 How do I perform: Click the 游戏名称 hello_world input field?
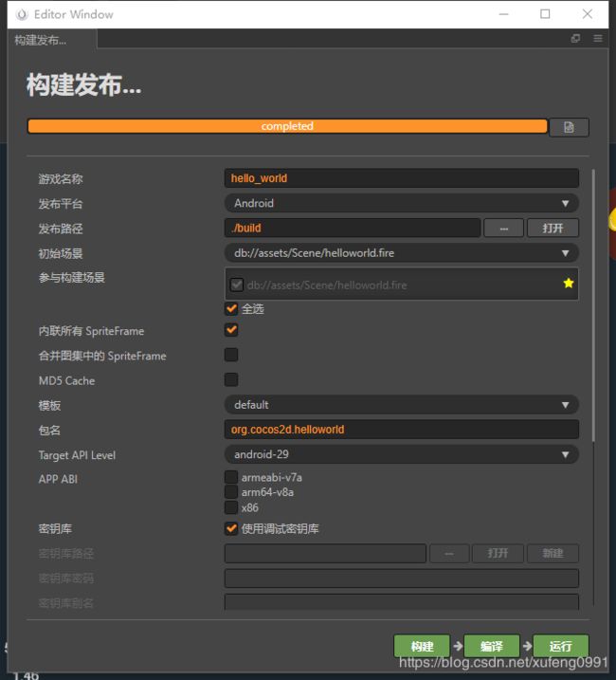point(402,178)
